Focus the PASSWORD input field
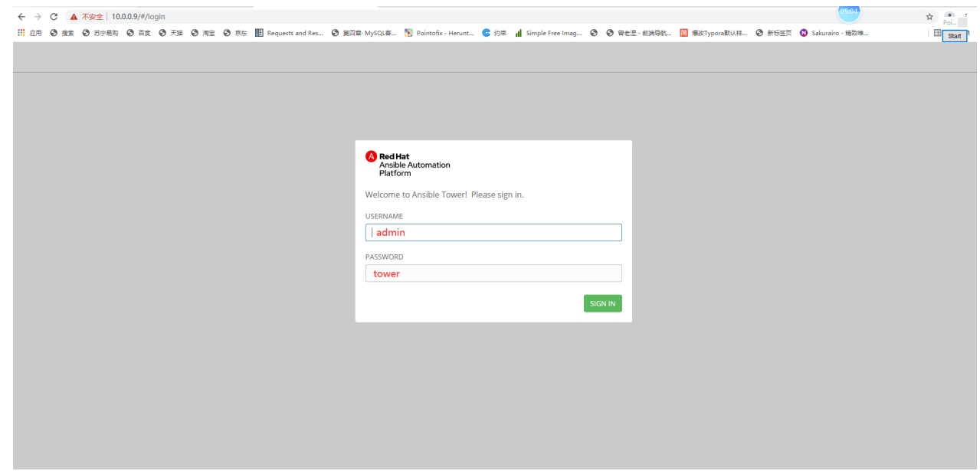Screen dimensions: 980x471 pos(493,273)
